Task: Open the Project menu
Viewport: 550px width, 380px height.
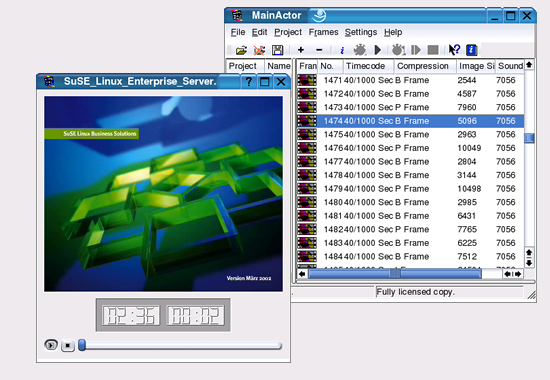Action: 288,32
